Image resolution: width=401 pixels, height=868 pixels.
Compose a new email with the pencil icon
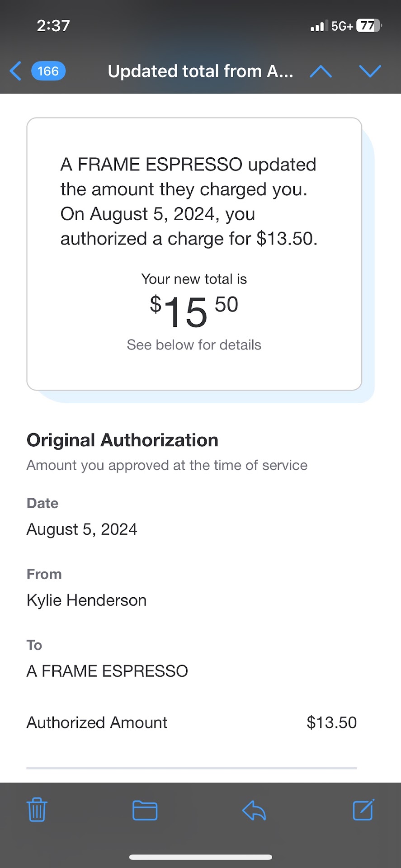tap(363, 810)
